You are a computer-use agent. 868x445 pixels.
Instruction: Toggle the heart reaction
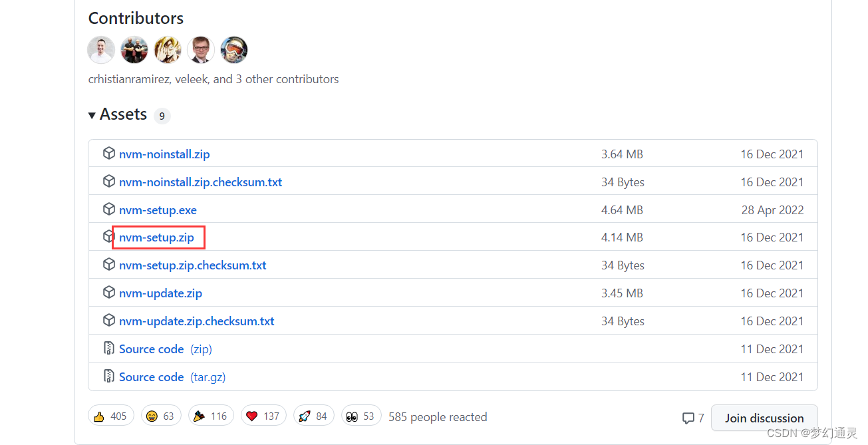tap(262, 416)
